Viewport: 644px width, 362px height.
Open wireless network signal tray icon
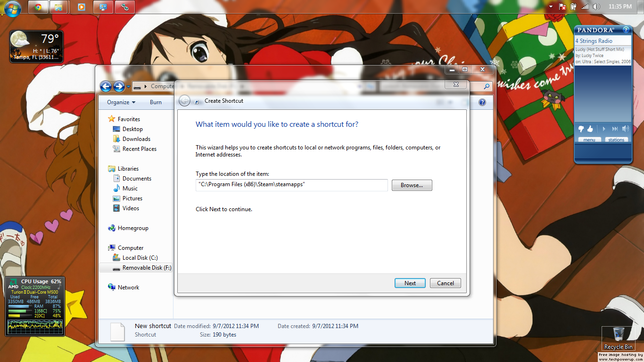(x=585, y=7)
